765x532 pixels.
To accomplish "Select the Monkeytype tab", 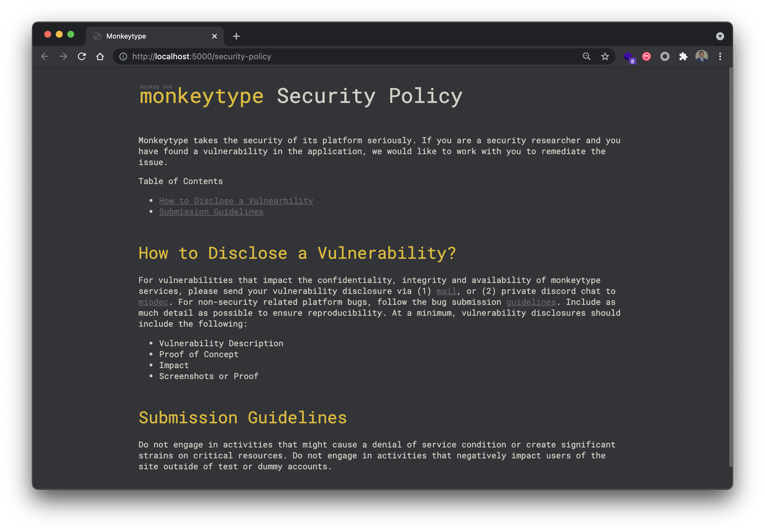I will pos(155,36).
